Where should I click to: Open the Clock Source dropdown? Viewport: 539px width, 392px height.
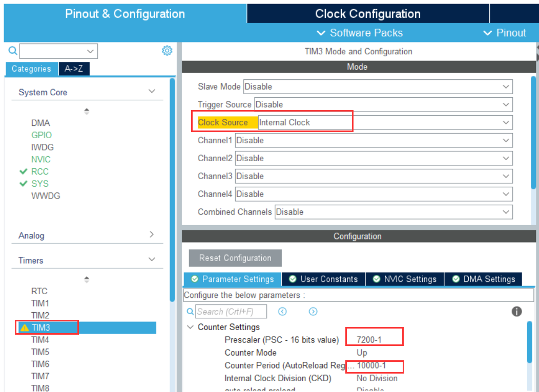tap(384, 122)
